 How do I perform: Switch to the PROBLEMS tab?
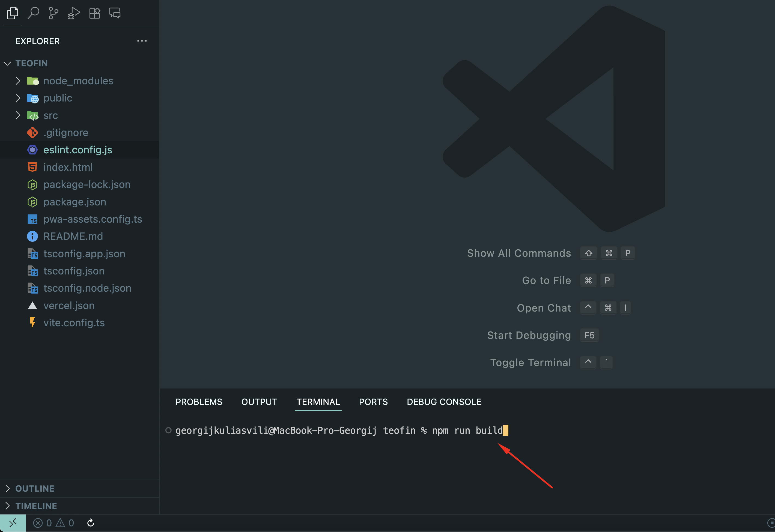[199, 402]
